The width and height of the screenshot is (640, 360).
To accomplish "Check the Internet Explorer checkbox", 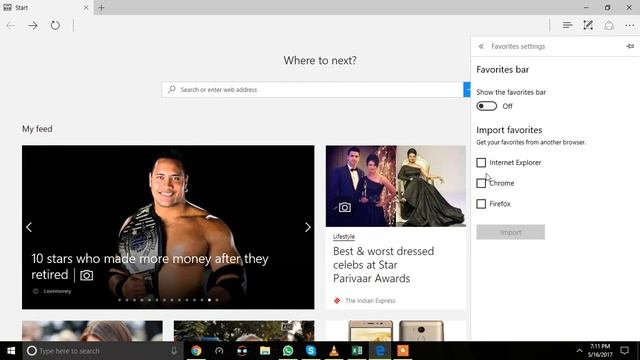I will (481, 162).
